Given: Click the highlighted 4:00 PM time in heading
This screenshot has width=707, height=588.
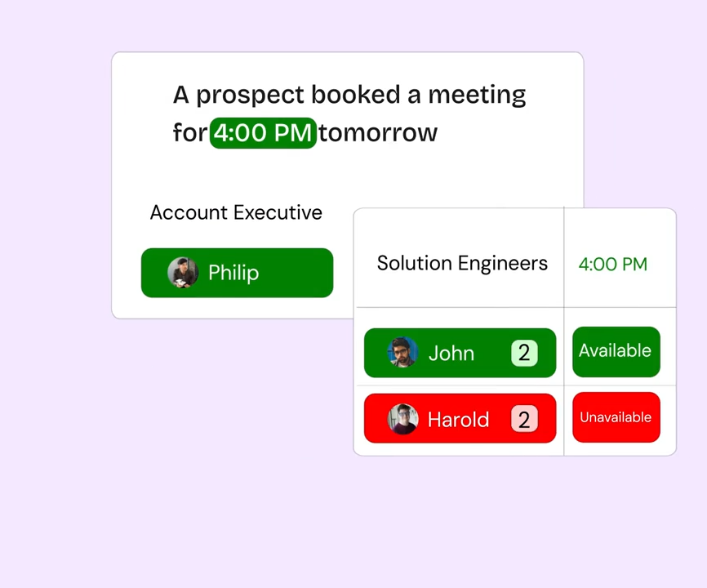Looking at the screenshot, I should [263, 132].
